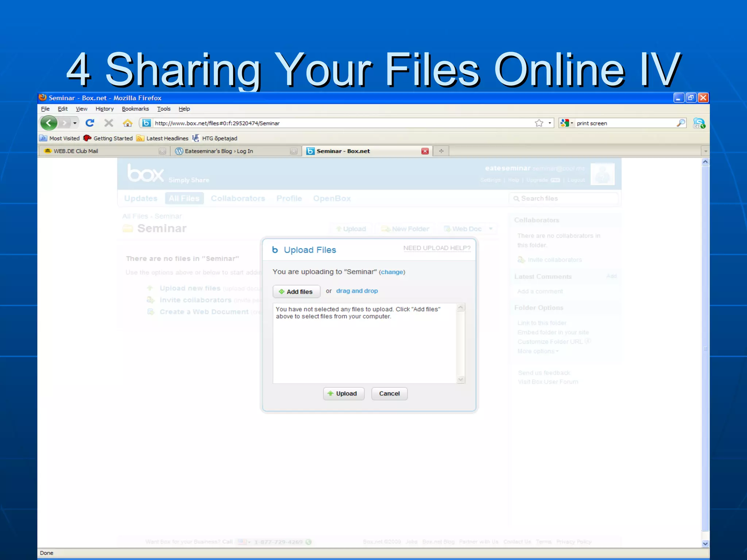Open the History menu
This screenshot has width=747, height=560.
105,109
